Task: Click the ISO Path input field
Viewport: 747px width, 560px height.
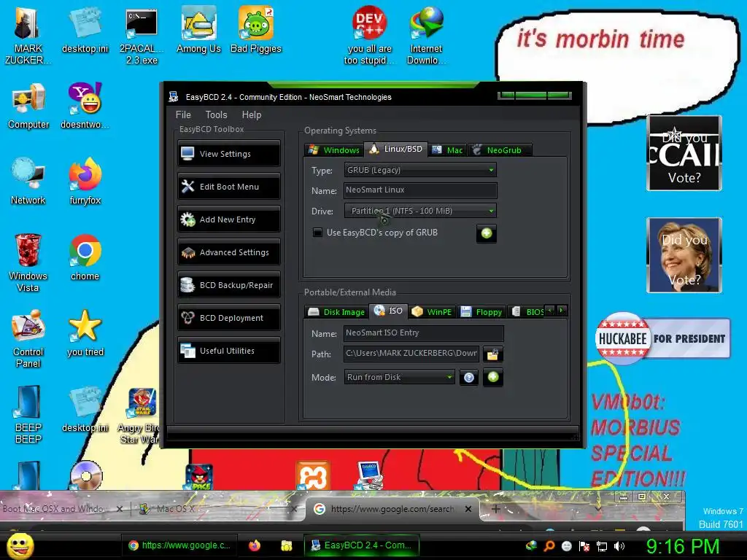Action: click(x=411, y=354)
